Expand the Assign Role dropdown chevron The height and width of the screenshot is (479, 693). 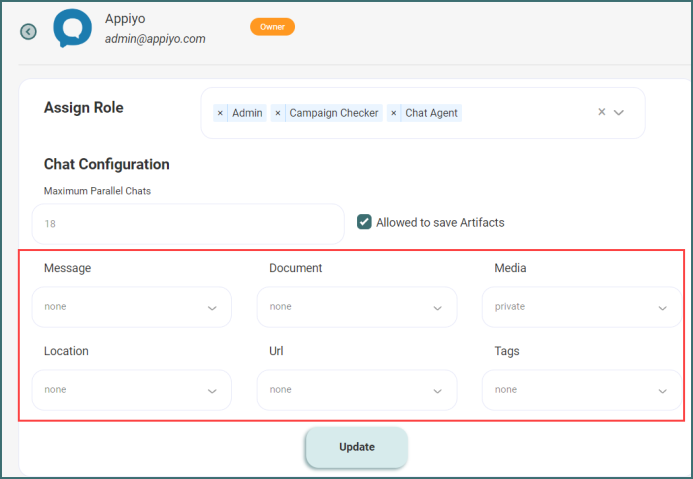[x=619, y=112]
